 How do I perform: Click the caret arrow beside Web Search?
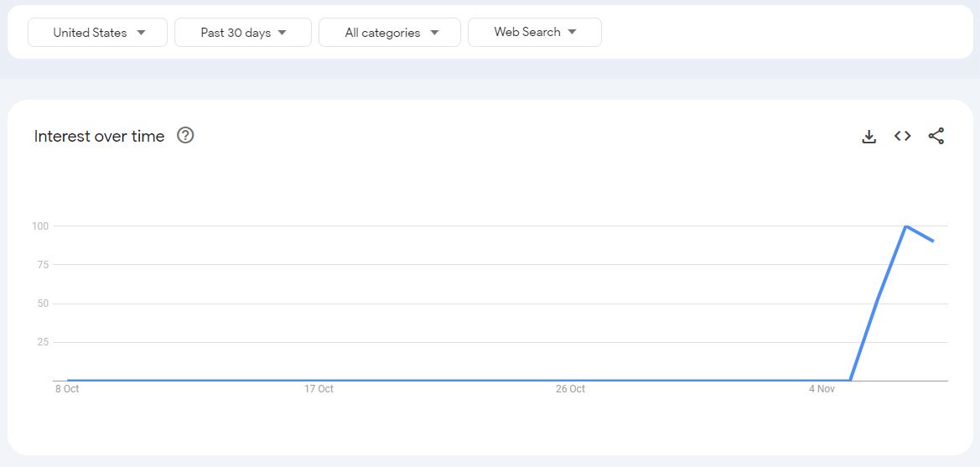click(x=573, y=32)
